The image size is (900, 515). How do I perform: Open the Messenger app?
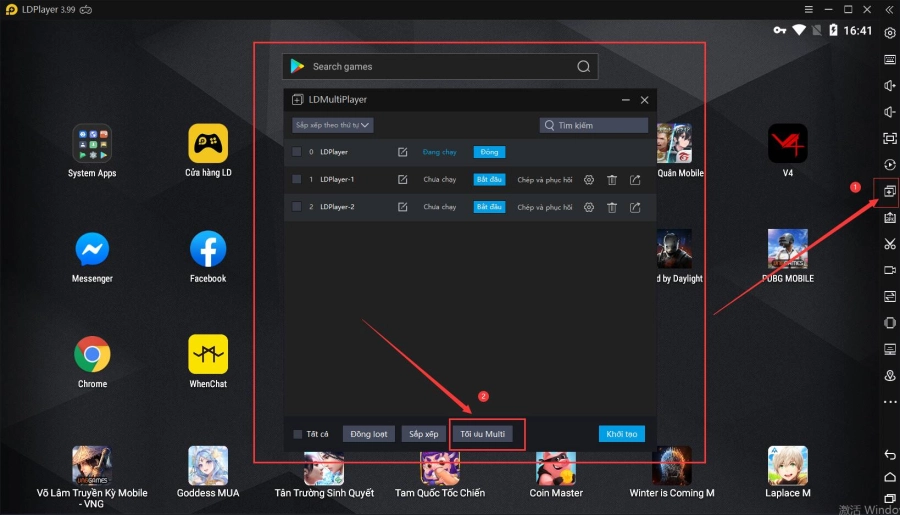92,249
